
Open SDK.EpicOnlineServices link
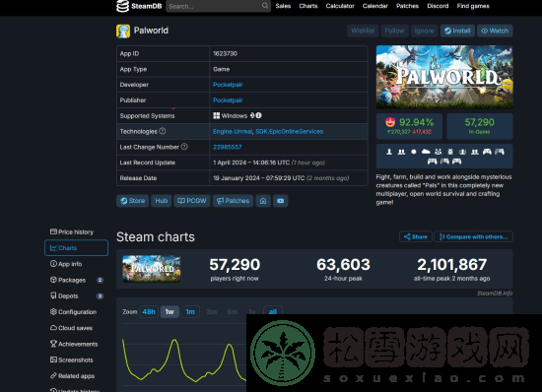point(290,131)
